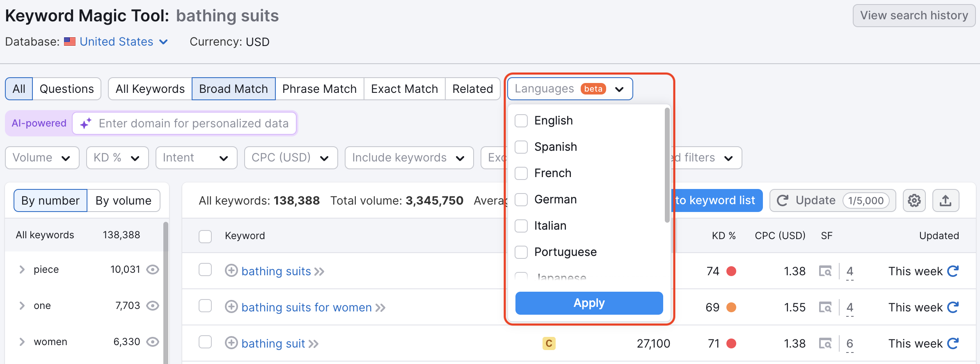Click View search history button

914,16
